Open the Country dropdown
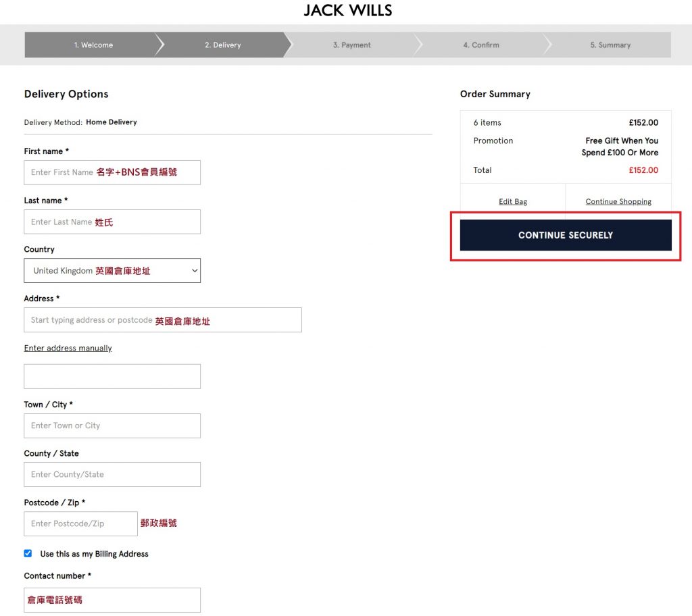 [112, 271]
